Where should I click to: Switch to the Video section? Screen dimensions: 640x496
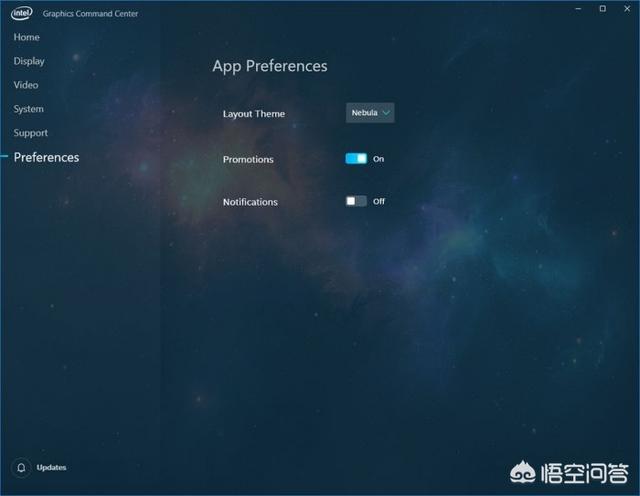(26, 85)
